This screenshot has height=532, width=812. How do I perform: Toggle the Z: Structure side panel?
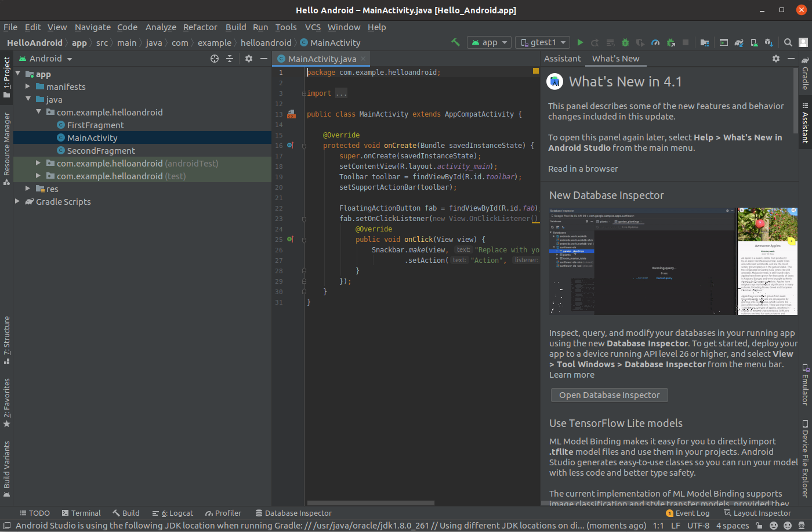pyautogui.click(x=6, y=340)
